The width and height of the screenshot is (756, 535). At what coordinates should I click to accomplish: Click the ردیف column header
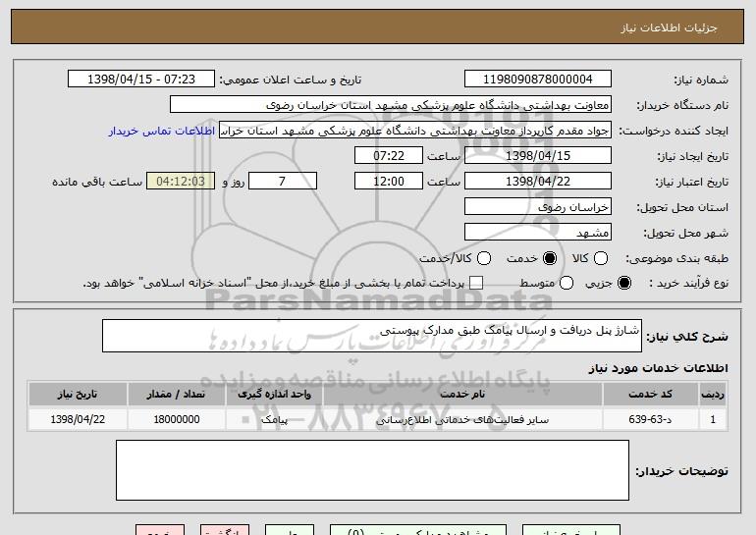tap(713, 395)
